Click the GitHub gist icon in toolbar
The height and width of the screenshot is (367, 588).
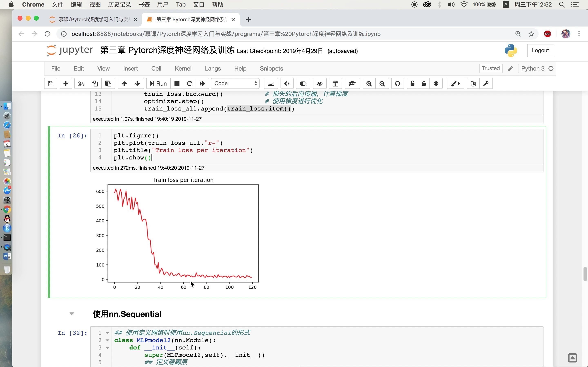(398, 84)
